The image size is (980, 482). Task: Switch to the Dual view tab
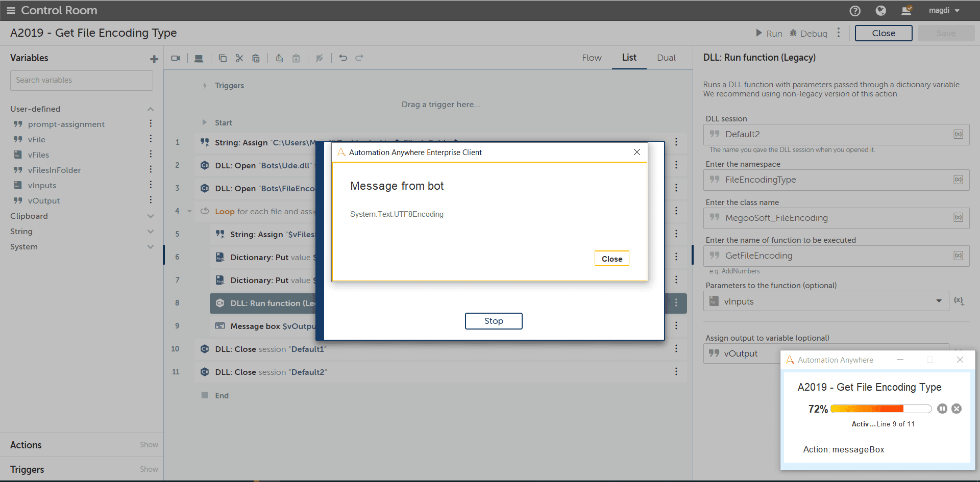point(666,58)
